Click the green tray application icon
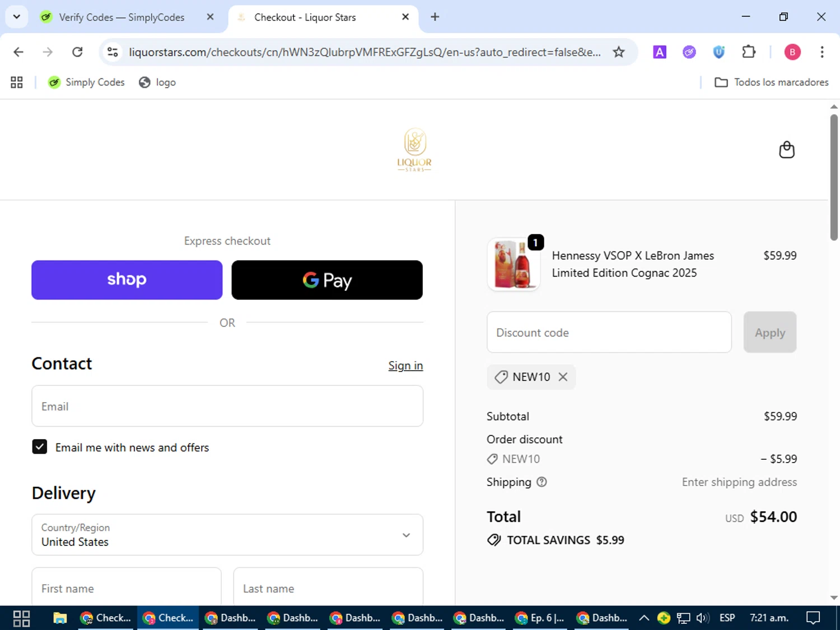 point(664,618)
